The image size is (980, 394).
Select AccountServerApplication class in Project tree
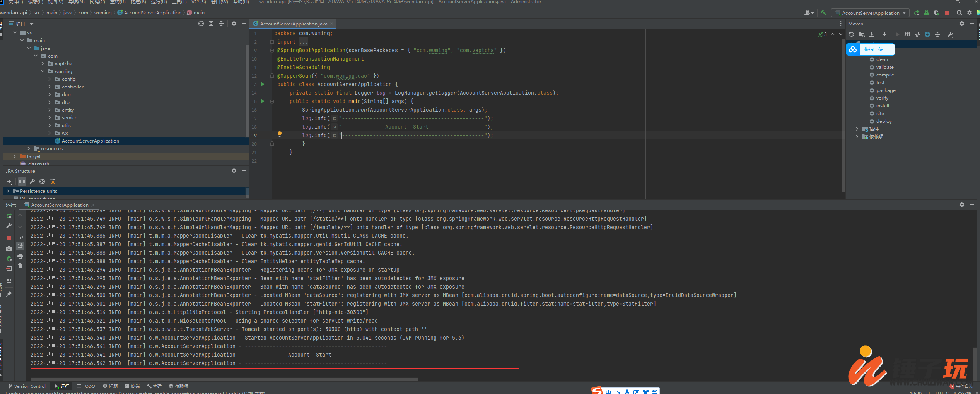click(x=90, y=141)
